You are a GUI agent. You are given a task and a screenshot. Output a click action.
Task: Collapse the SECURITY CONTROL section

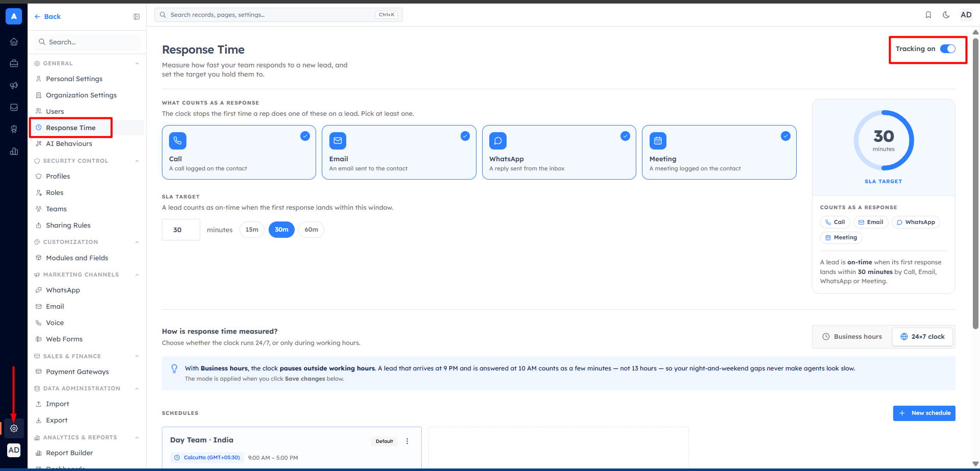(137, 161)
